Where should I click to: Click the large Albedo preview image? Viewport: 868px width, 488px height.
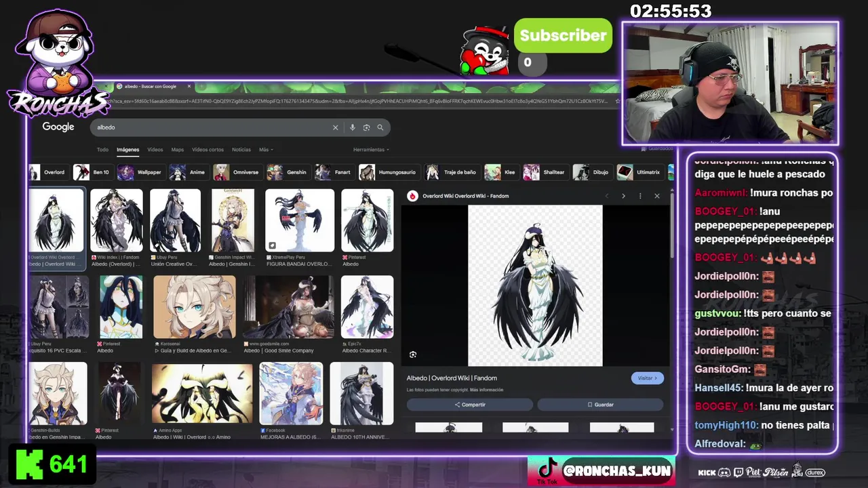(x=535, y=285)
